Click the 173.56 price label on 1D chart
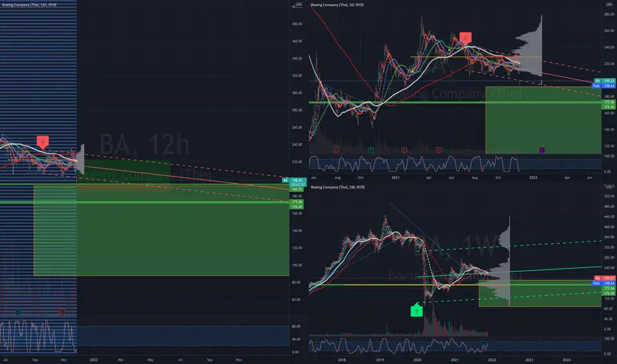The width and height of the screenshot is (617, 364). (609, 102)
